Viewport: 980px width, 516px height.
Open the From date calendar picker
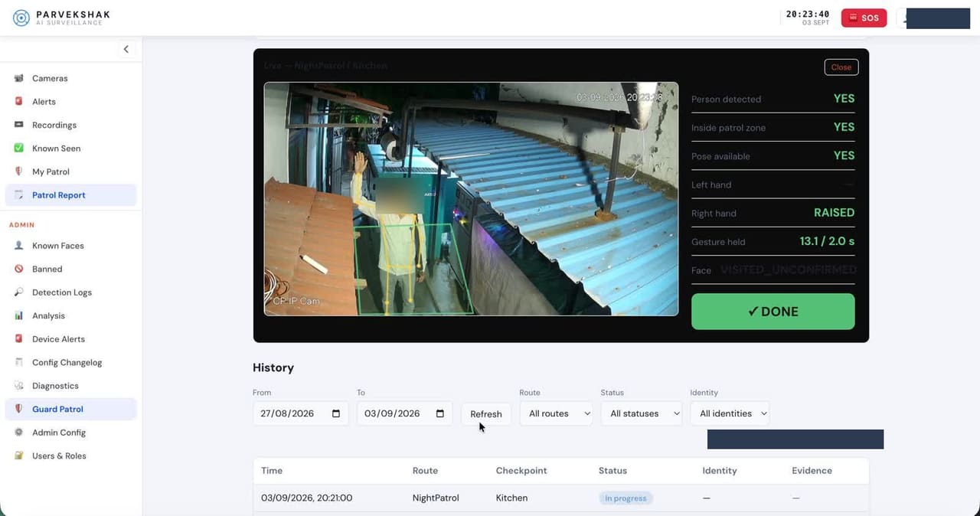tap(336, 413)
